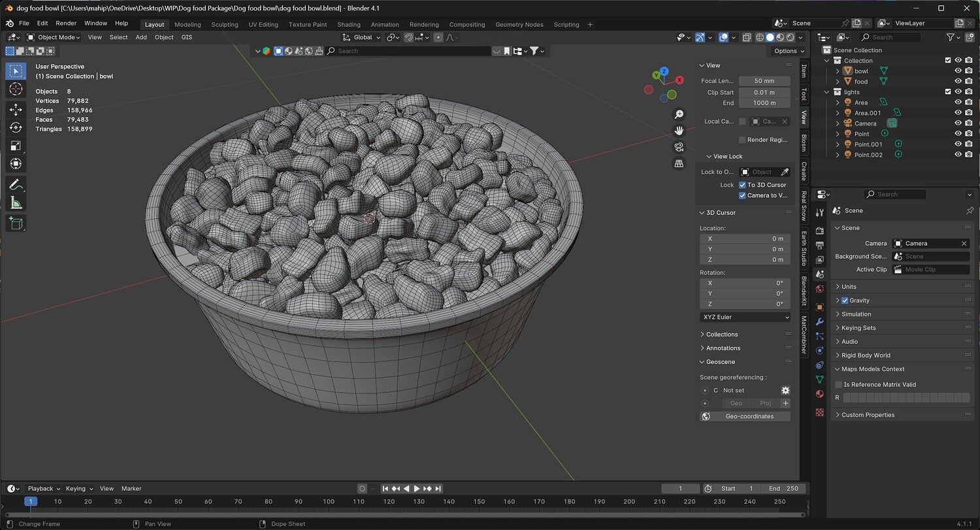
Task: Click the zoom magnifier viewport gizmo
Action: point(679,114)
